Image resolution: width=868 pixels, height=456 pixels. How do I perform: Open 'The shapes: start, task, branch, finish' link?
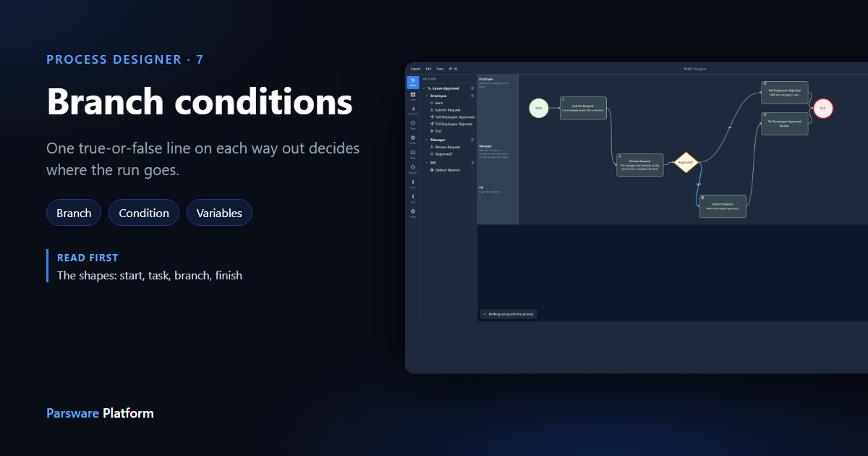pos(150,275)
